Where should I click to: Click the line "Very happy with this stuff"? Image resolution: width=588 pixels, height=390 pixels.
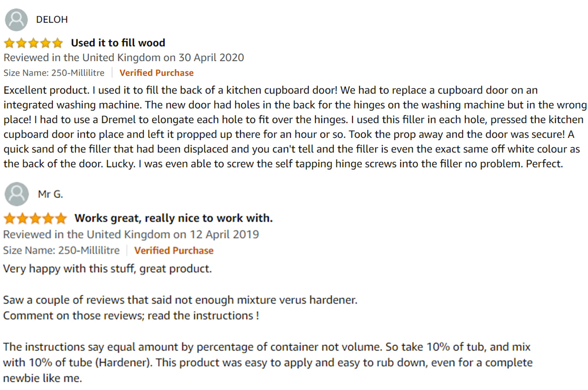[107, 269]
